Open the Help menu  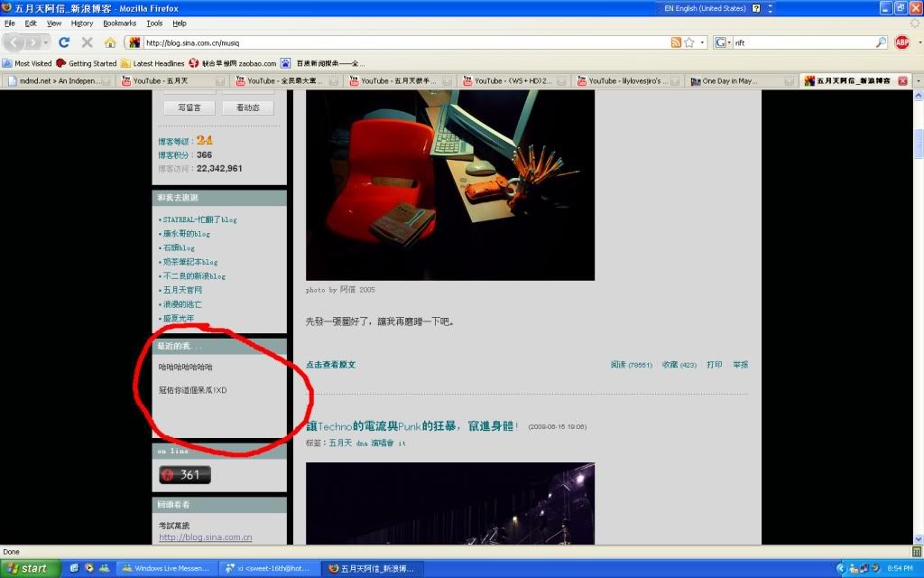point(180,23)
